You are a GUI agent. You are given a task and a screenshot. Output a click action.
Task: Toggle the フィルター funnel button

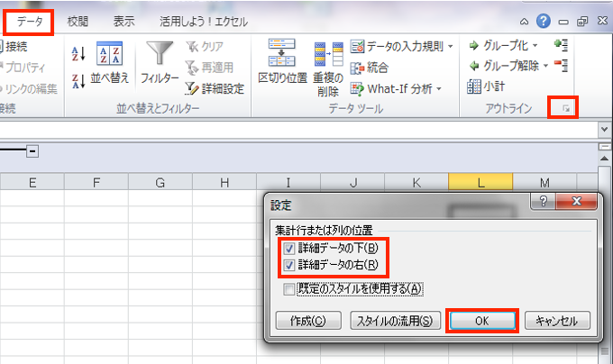[x=160, y=63]
